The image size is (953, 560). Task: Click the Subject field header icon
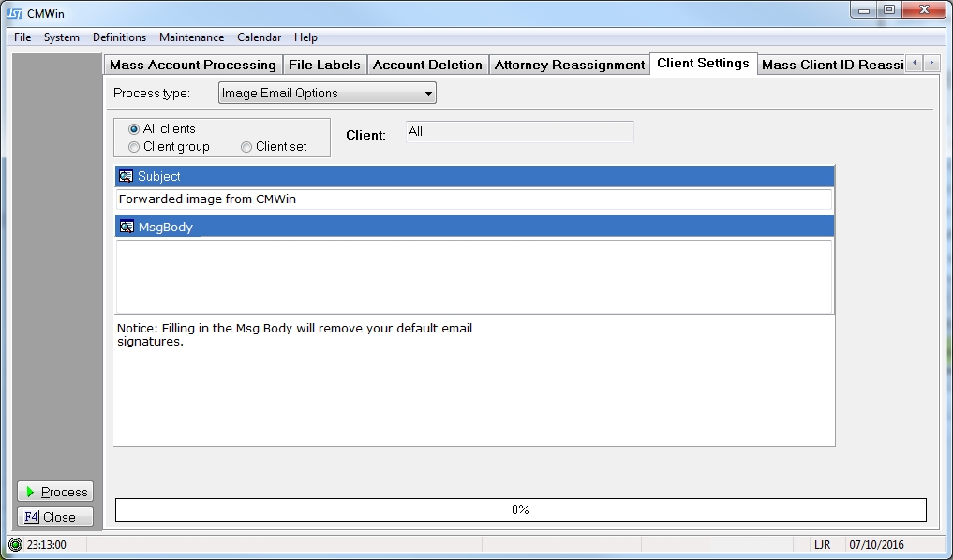click(x=126, y=176)
